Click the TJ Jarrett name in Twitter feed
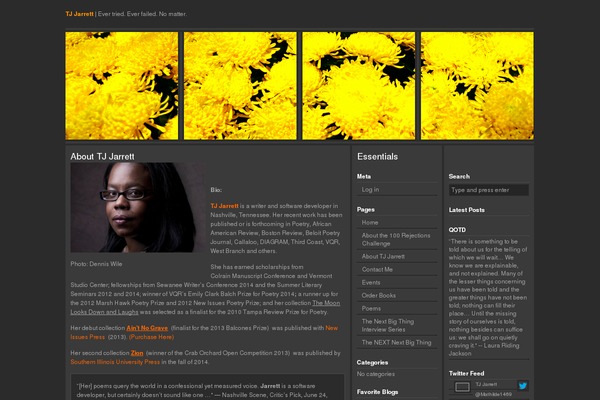Viewport: 600px width, 400px height. (x=486, y=384)
